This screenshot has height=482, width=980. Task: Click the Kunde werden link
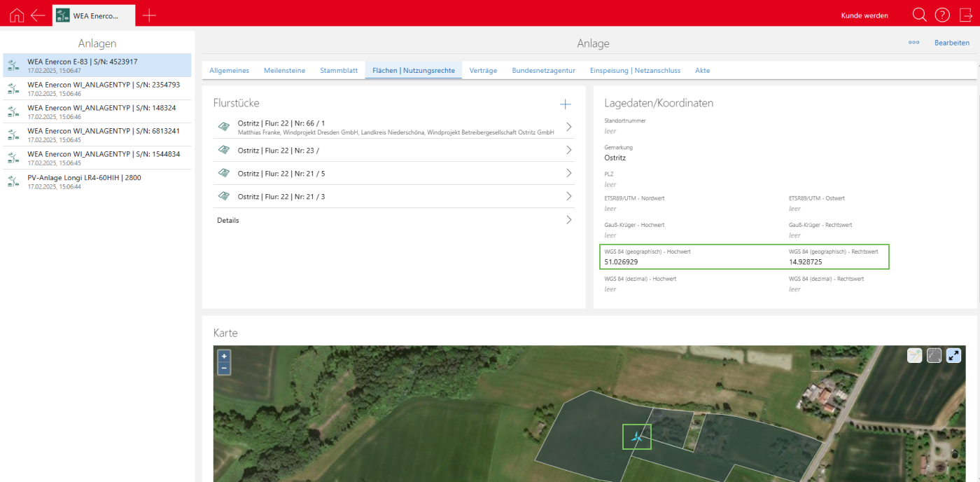[x=864, y=15]
